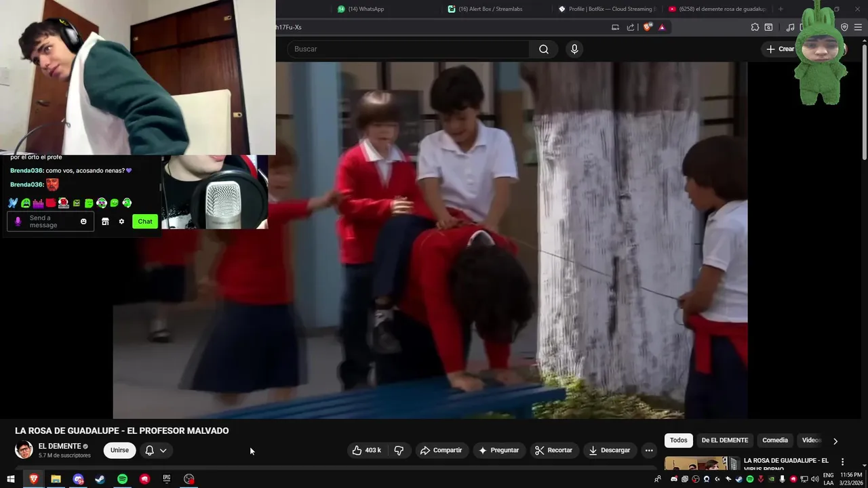Open Epic Games launcher from taskbar
Viewport: 868px width, 488px height.
(x=166, y=479)
